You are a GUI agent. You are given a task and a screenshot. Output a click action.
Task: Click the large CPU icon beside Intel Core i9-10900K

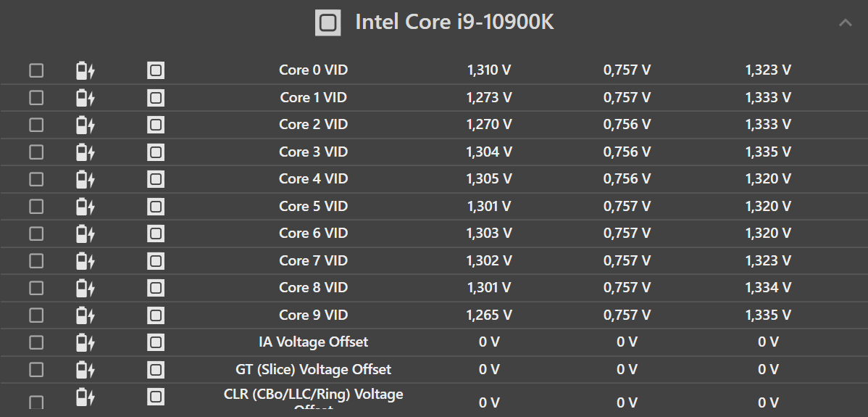coord(327,22)
